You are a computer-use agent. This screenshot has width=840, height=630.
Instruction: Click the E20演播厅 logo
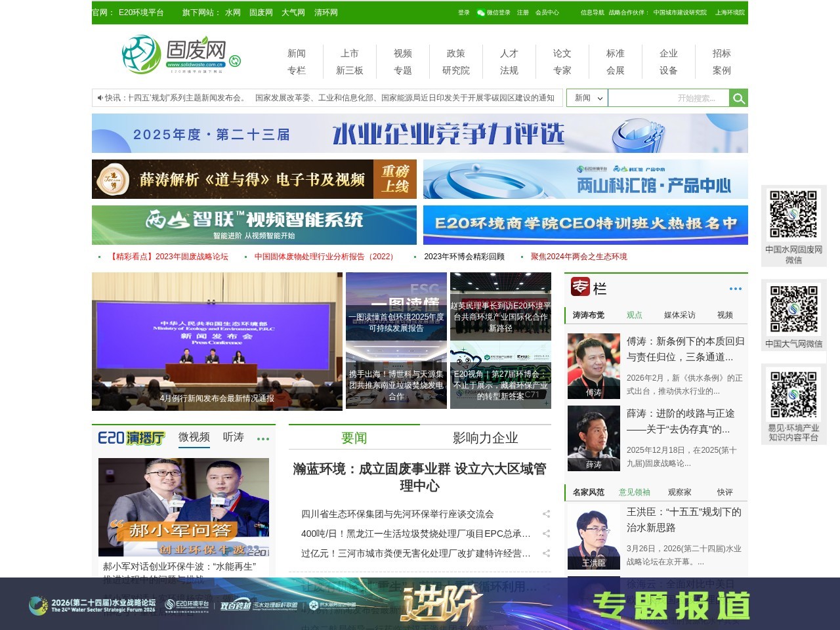click(131, 438)
